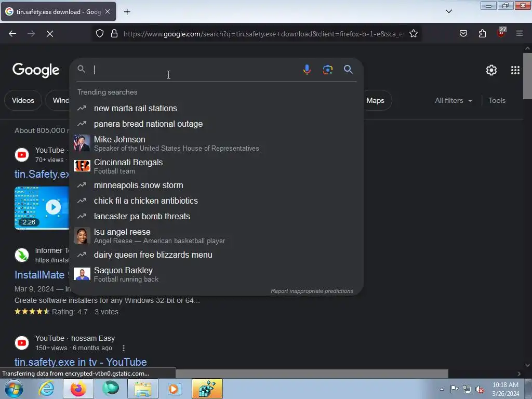The width and height of the screenshot is (532, 399).
Task: Open the Google apps grid
Action: 515,70
